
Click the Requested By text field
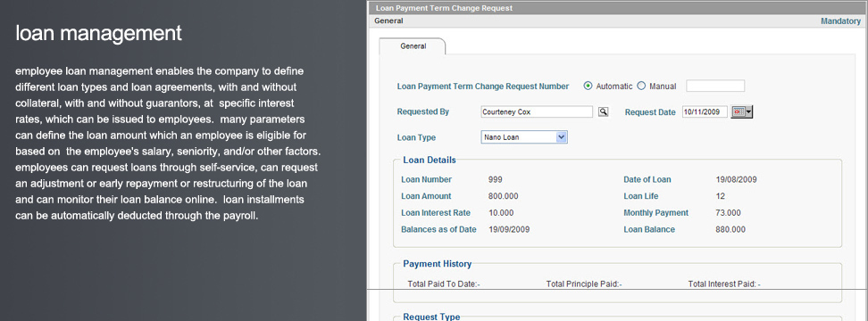(x=537, y=111)
